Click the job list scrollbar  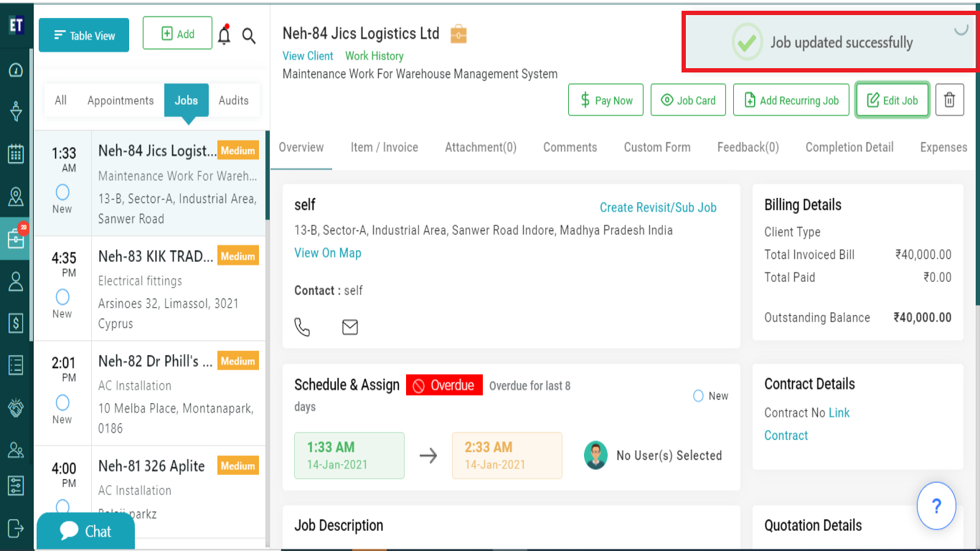pyautogui.click(x=268, y=175)
